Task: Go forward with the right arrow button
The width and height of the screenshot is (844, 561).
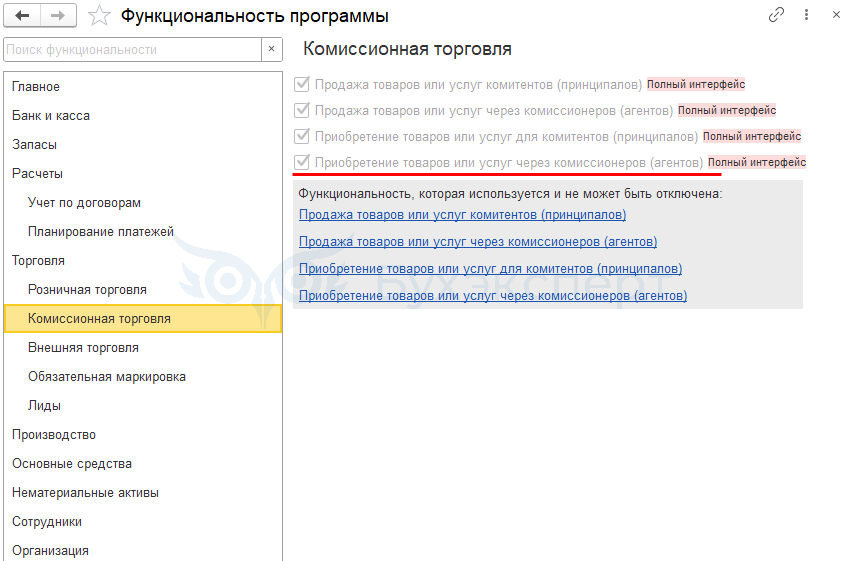Action: coord(58,16)
